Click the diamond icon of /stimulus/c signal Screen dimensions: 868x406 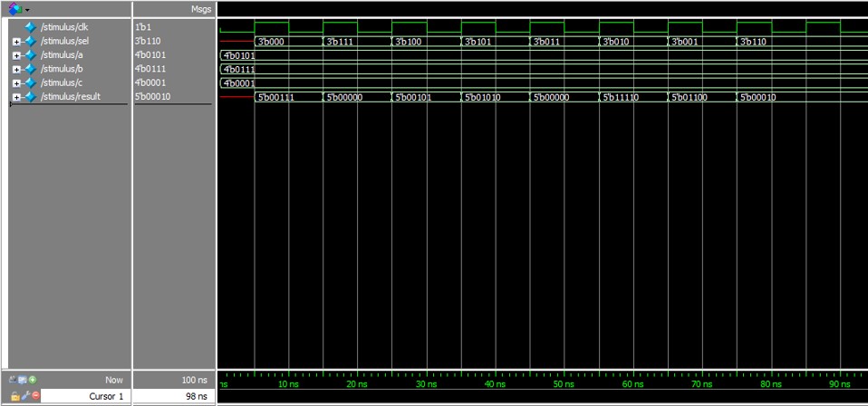pos(30,83)
